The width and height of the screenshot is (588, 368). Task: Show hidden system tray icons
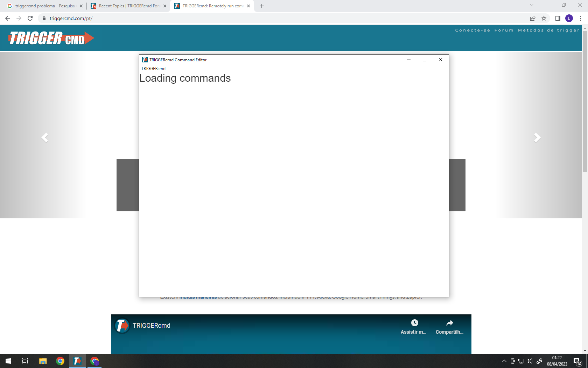click(x=504, y=361)
